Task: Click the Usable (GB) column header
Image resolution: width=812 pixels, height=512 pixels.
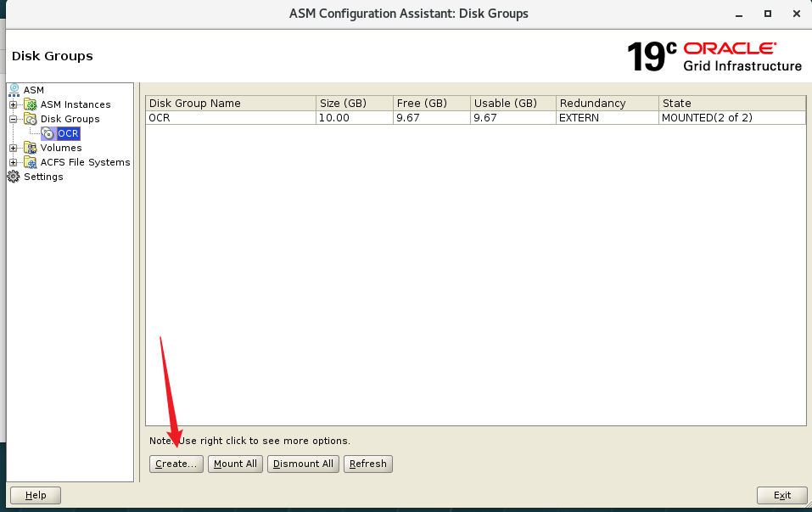Action: [x=513, y=103]
